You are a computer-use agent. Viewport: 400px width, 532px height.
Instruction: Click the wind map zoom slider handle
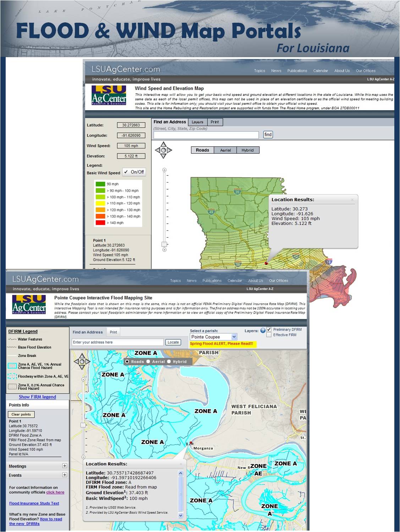164,244
